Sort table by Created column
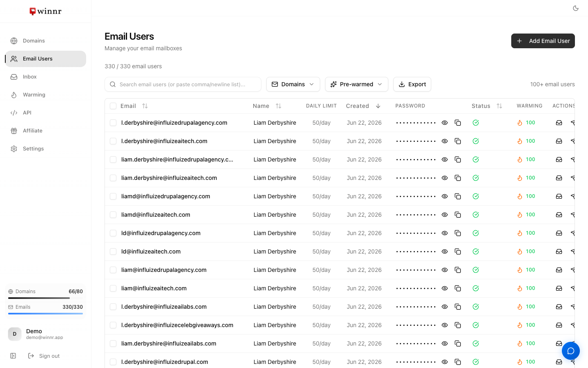The height and width of the screenshot is (368, 588). tap(363, 106)
